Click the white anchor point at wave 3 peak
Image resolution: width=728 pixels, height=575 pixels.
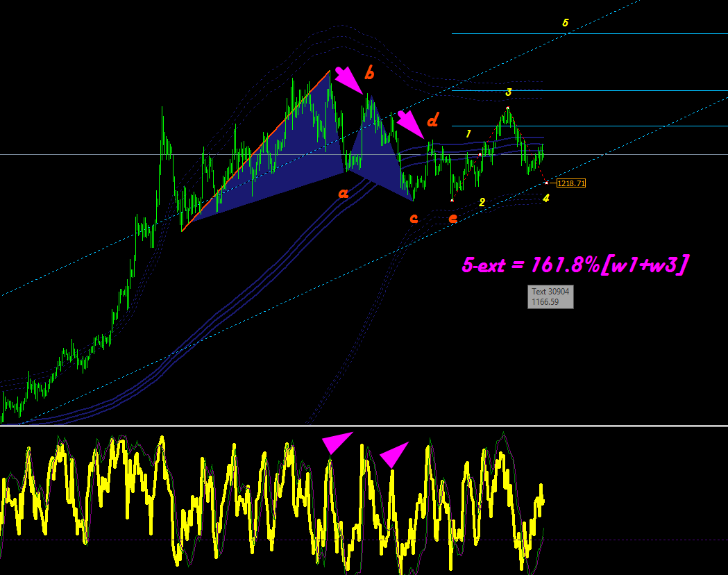pyautogui.click(x=507, y=108)
